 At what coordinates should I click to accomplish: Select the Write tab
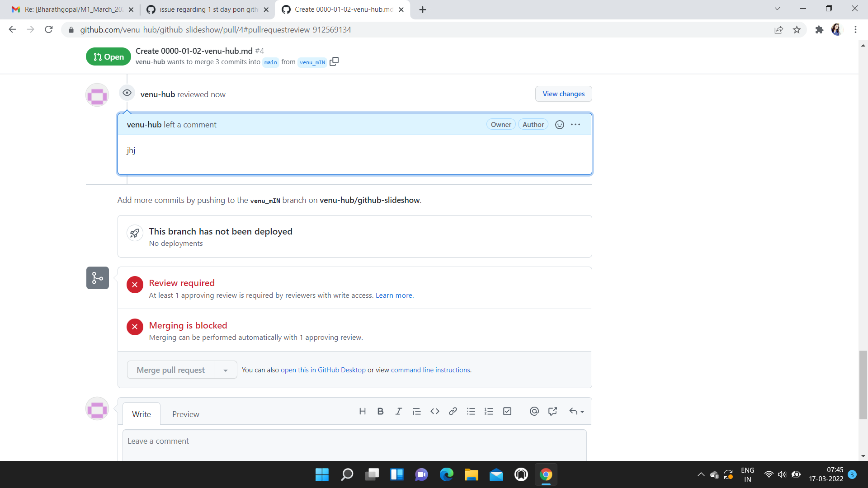[142, 414]
